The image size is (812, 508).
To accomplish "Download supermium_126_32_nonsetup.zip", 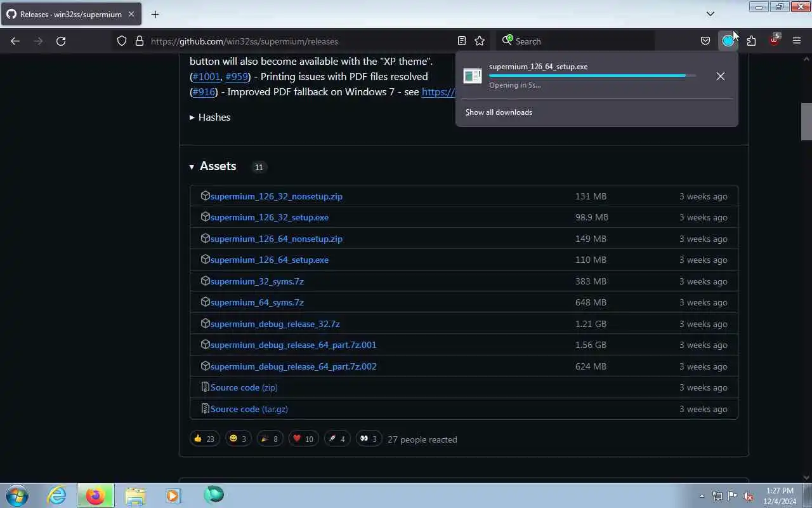I will tap(276, 196).
